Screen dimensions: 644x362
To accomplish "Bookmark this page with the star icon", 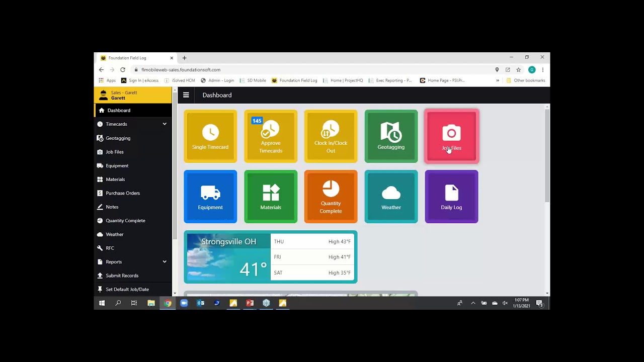I will pos(519,70).
